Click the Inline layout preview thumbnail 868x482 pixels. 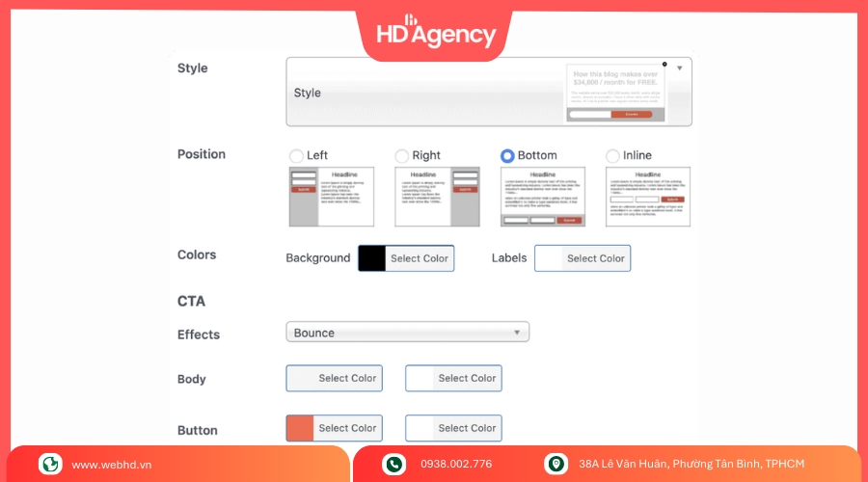pyautogui.click(x=648, y=197)
